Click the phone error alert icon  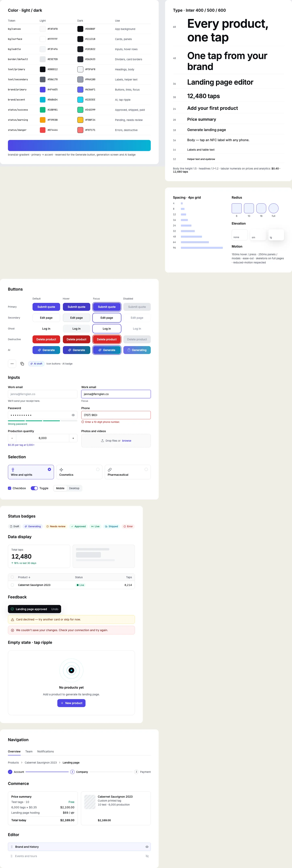tap(83, 422)
